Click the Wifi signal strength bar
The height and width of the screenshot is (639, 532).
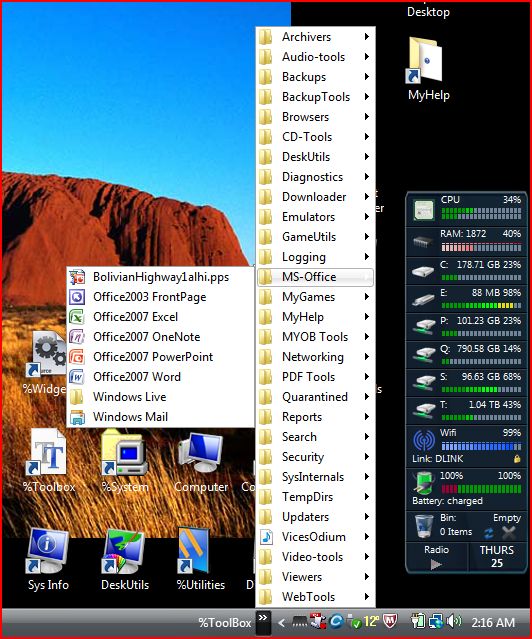tap(481, 446)
